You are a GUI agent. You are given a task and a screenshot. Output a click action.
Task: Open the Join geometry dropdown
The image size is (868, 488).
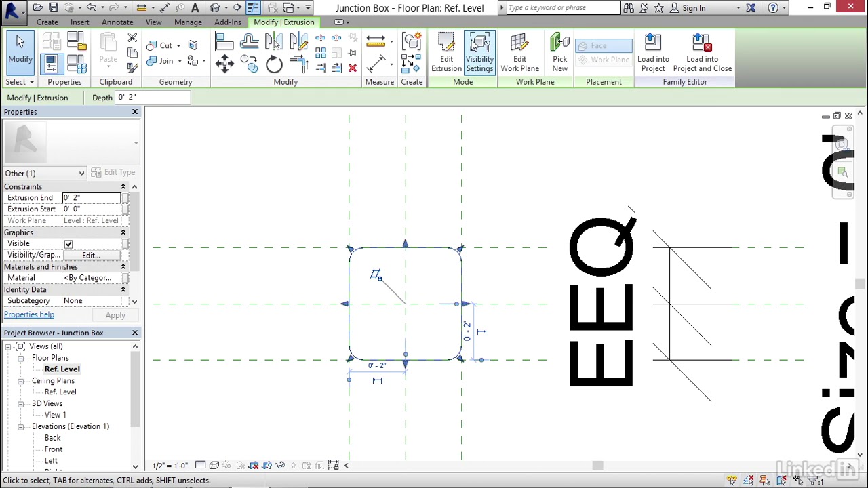[x=179, y=61]
